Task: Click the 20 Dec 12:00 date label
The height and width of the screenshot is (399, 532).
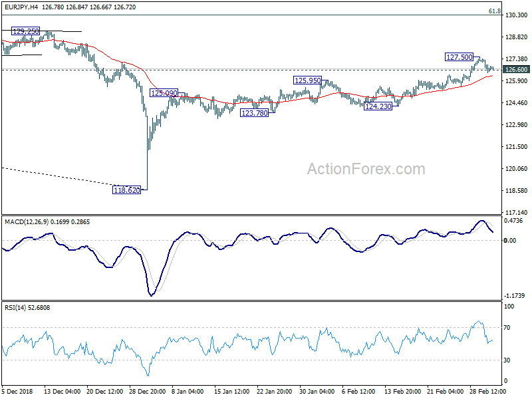Action: (105, 391)
